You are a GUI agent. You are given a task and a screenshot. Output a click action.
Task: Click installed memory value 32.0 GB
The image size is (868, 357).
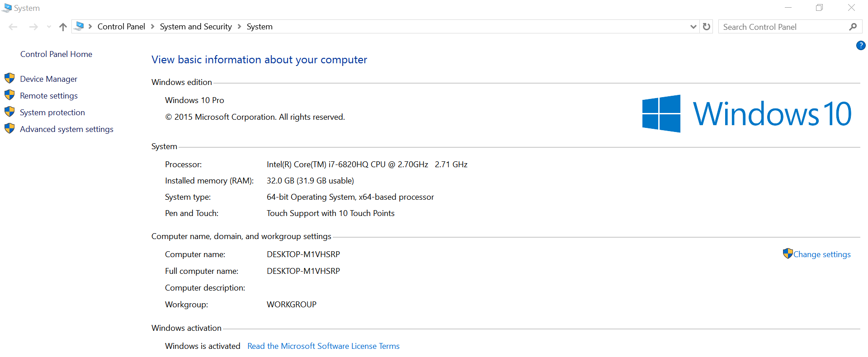click(x=310, y=181)
